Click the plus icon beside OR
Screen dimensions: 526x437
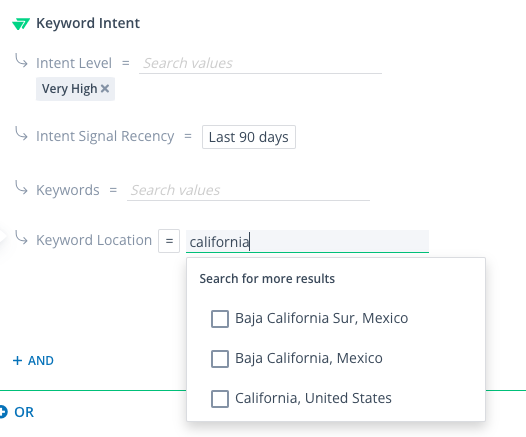pos(3,412)
